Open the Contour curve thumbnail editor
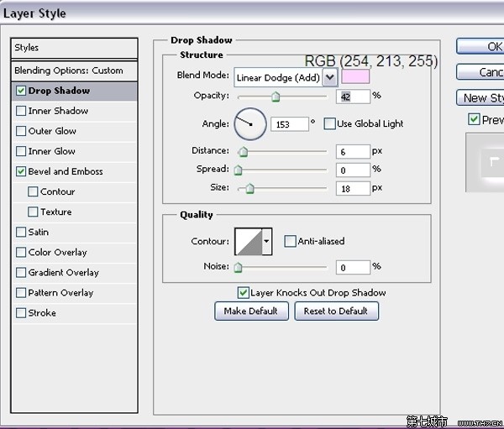 248,242
